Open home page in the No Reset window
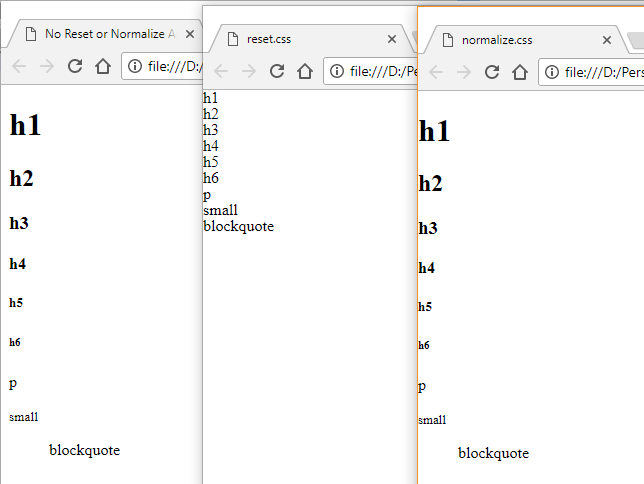The height and width of the screenshot is (484, 644). coord(103,66)
